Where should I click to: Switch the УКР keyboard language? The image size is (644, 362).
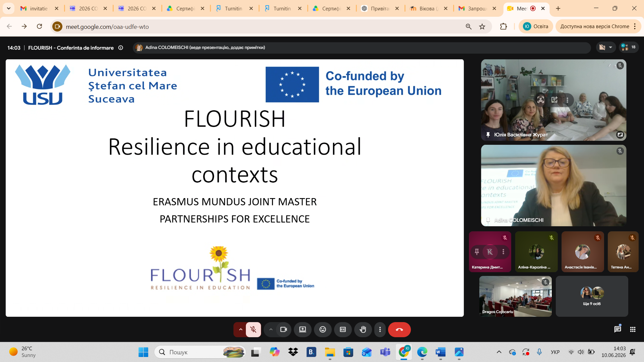(x=555, y=352)
